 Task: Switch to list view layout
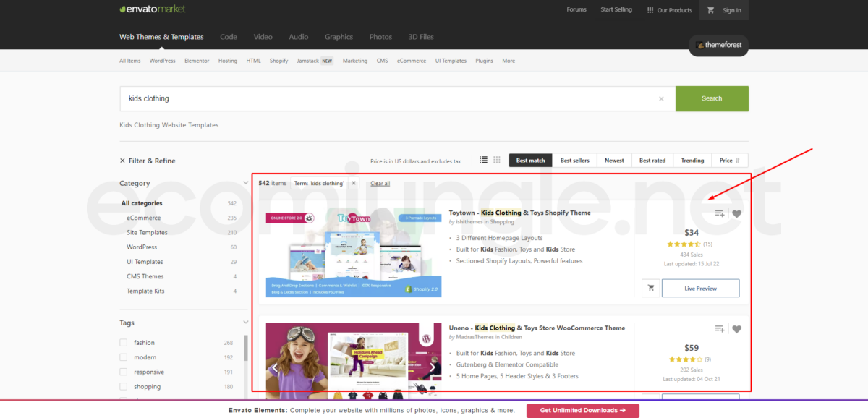coord(483,160)
